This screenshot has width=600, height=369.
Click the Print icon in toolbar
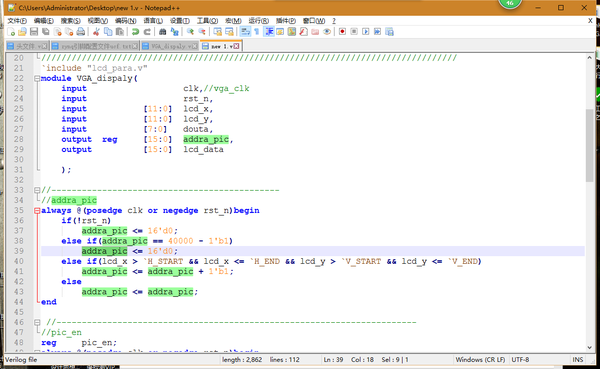click(x=81, y=32)
